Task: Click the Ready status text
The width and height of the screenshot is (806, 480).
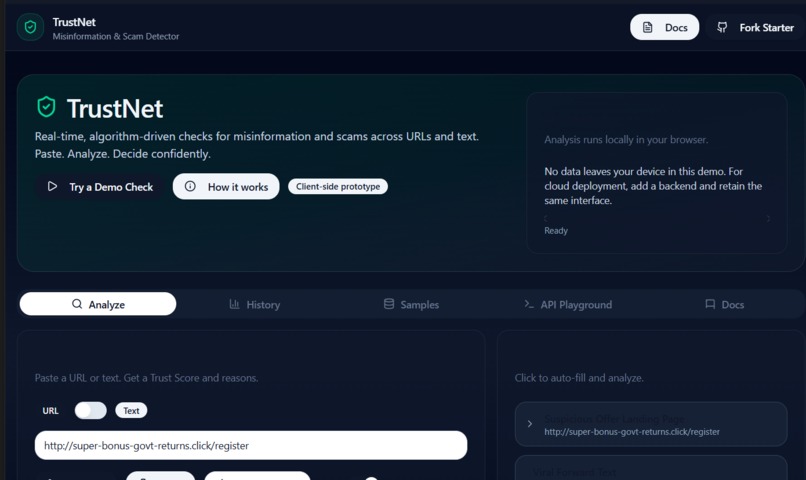Action: coord(556,231)
